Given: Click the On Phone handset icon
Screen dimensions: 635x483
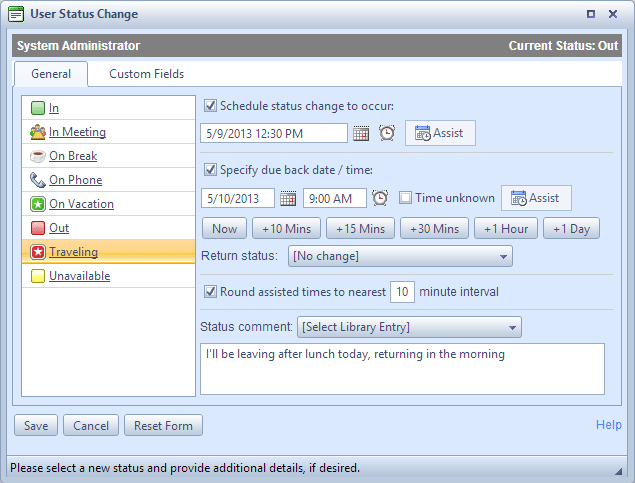Looking at the screenshot, I should pos(38,180).
